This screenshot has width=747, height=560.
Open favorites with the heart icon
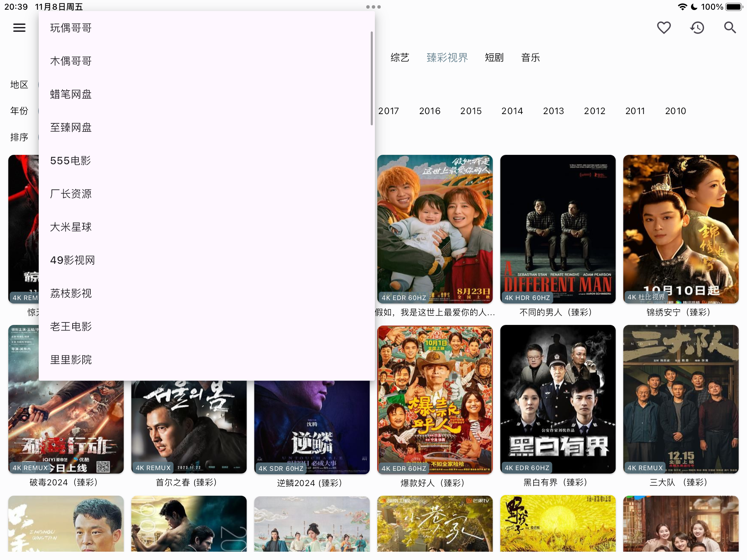tap(664, 28)
